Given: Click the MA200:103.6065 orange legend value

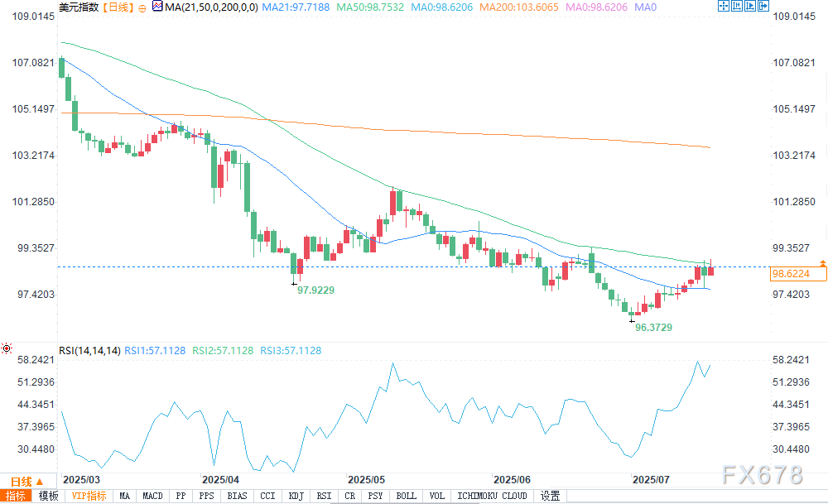Looking at the screenshot, I should tap(518, 7).
